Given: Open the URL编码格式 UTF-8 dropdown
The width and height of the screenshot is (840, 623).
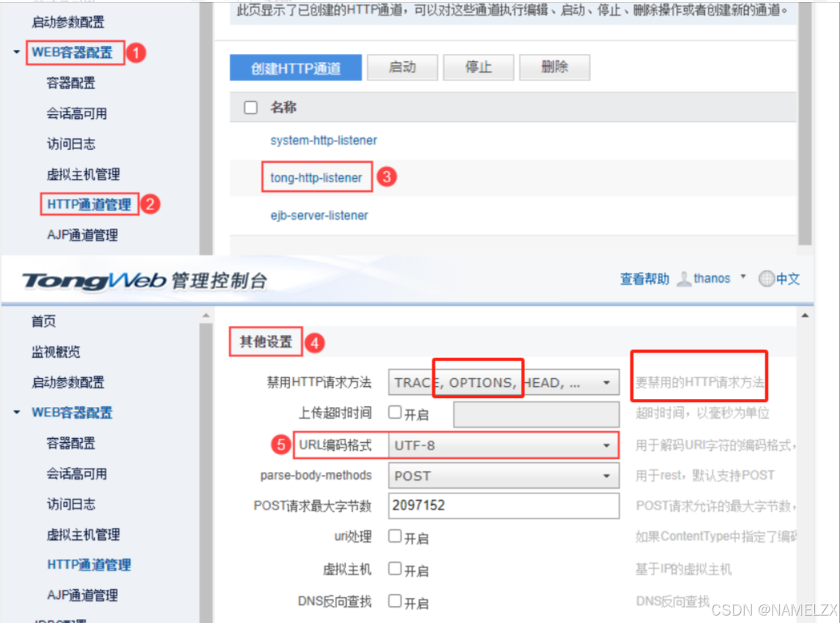Looking at the screenshot, I should (503, 445).
